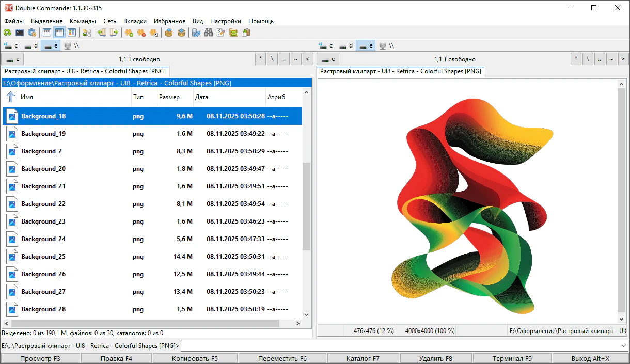This screenshot has width=630, height=364.
Task: Open options via the gear toolbar icon
Action: pos(32,33)
